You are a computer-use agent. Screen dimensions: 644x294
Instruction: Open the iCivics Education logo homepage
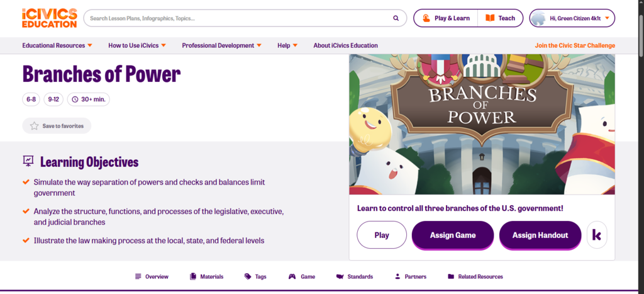point(49,18)
